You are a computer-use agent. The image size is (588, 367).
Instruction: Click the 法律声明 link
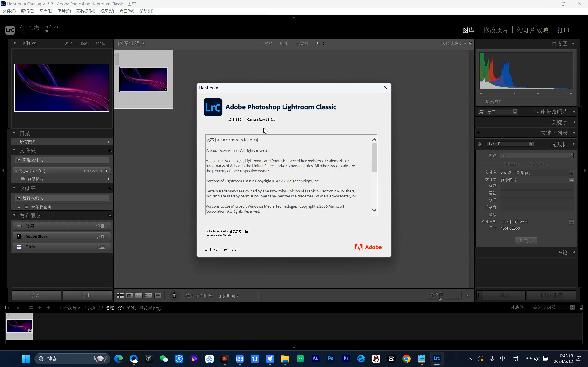click(x=211, y=250)
